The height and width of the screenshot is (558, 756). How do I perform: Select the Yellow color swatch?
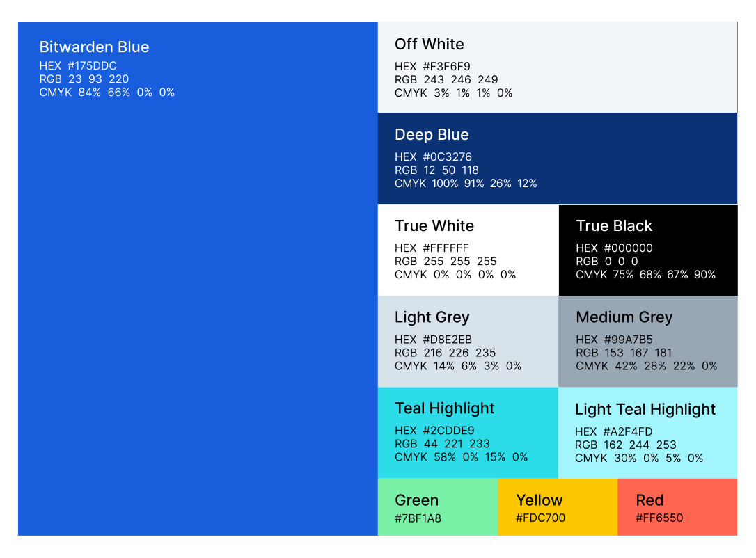(x=557, y=507)
